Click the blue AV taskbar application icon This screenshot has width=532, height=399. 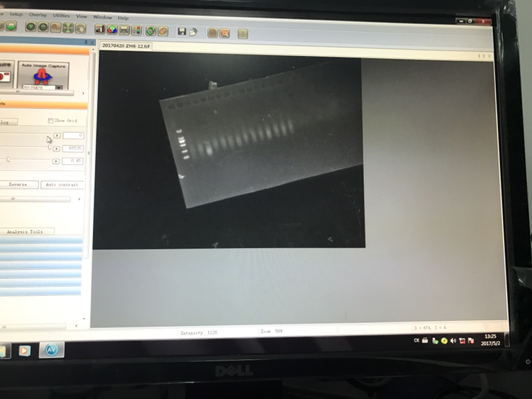(x=52, y=350)
